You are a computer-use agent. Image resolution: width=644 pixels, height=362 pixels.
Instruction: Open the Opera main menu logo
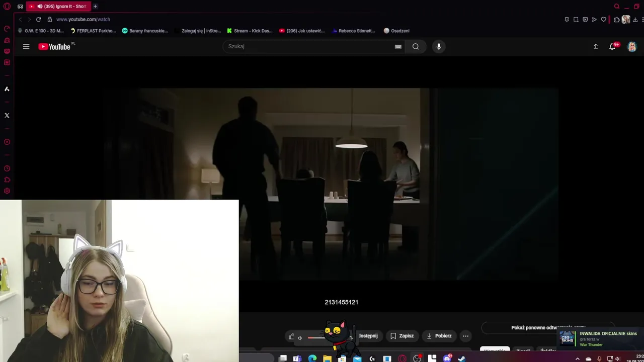pyautogui.click(x=7, y=7)
